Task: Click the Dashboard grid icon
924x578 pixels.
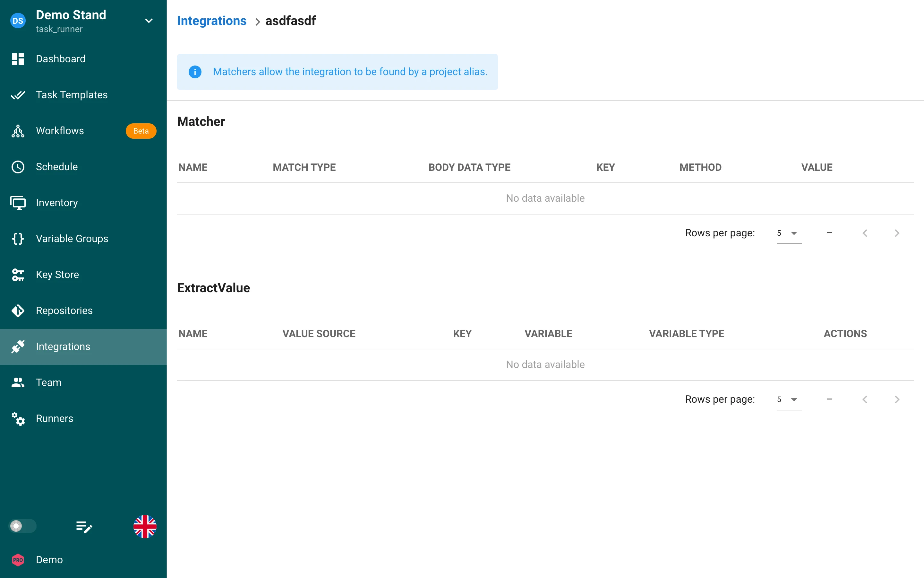Action: pos(18,59)
